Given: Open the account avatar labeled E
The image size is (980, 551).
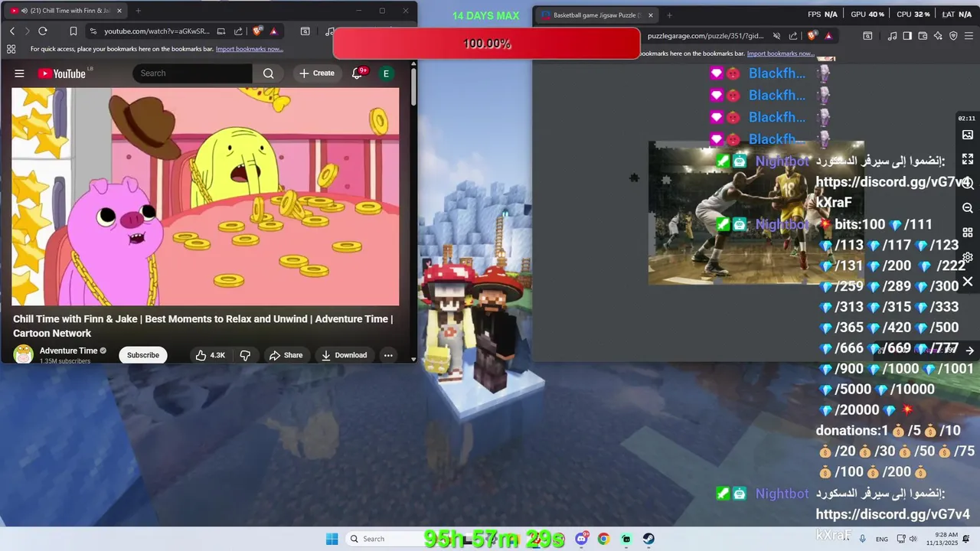Looking at the screenshot, I should coord(386,73).
